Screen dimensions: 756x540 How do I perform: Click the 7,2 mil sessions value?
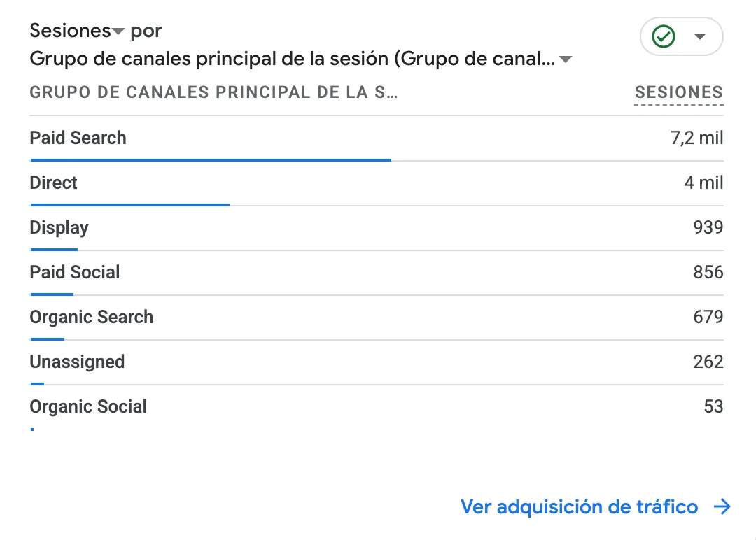696,138
